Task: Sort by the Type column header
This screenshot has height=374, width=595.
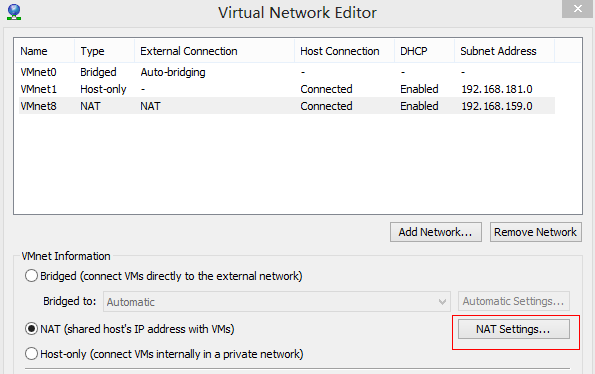Action: [x=104, y=51]
